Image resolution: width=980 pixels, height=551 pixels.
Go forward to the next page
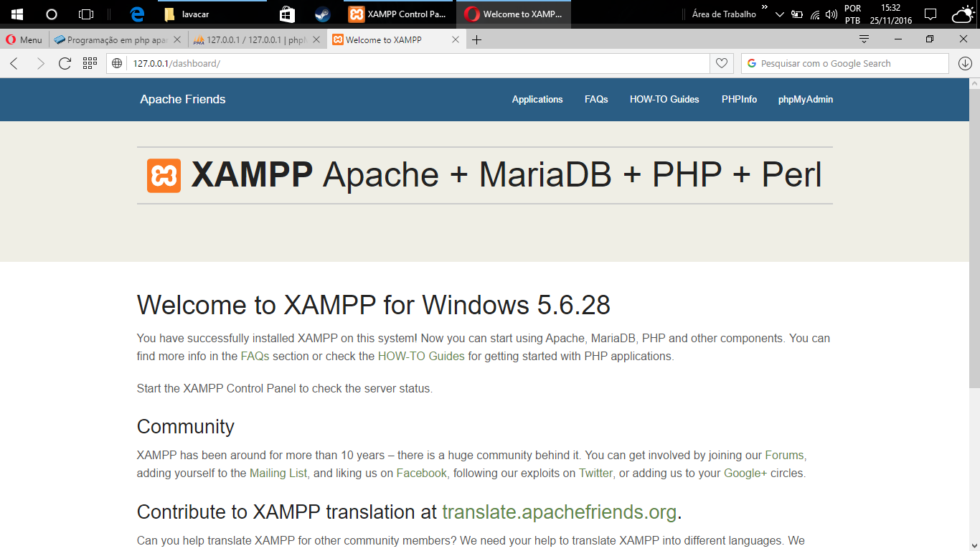pos(40,63)
